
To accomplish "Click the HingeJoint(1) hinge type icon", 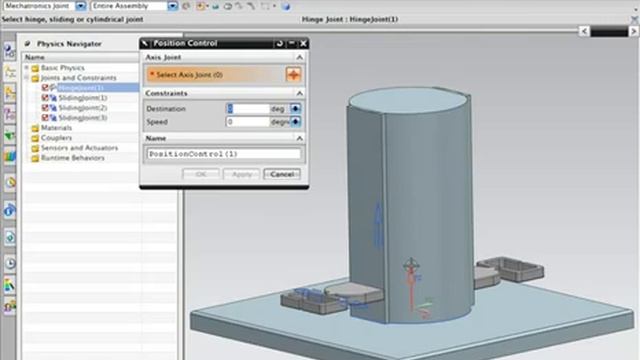I will pyautogui.click(x=53, y=87).
